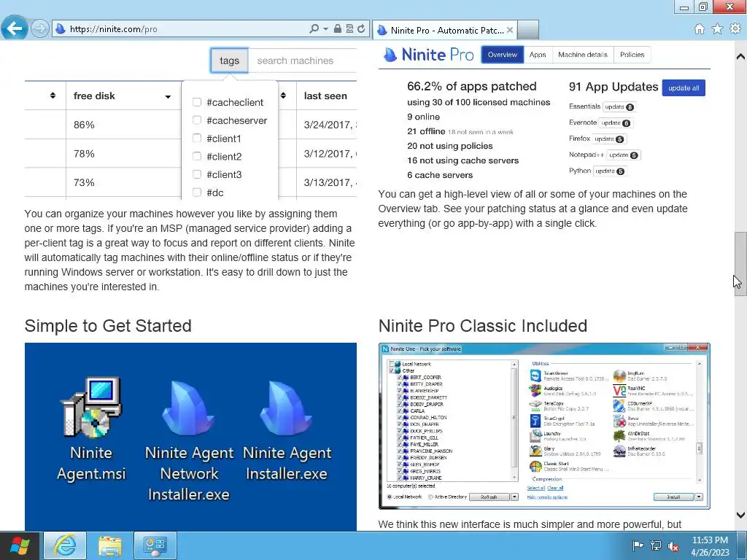
Task: Check the #client3 tag checkbox
Action: pos(197,174)
